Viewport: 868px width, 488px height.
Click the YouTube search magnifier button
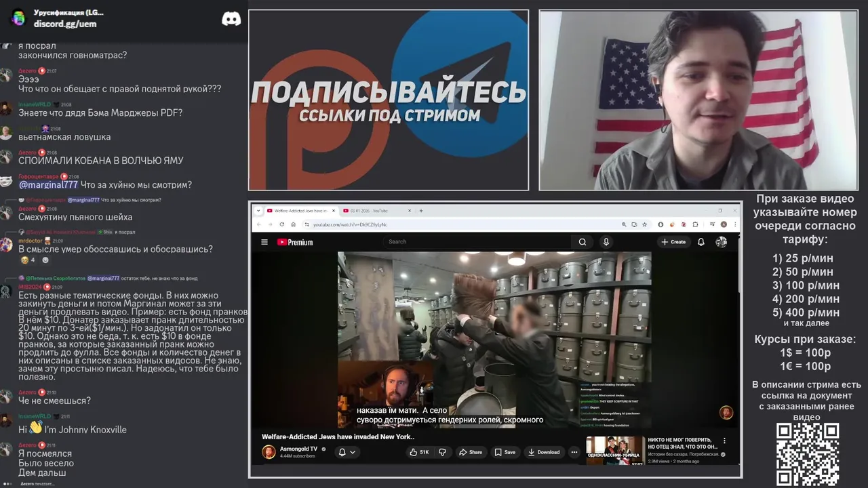[x=583, y=242]
